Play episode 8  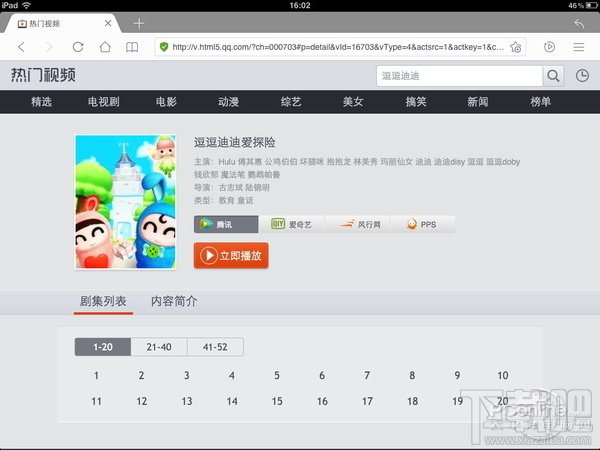tap(412, 375)
